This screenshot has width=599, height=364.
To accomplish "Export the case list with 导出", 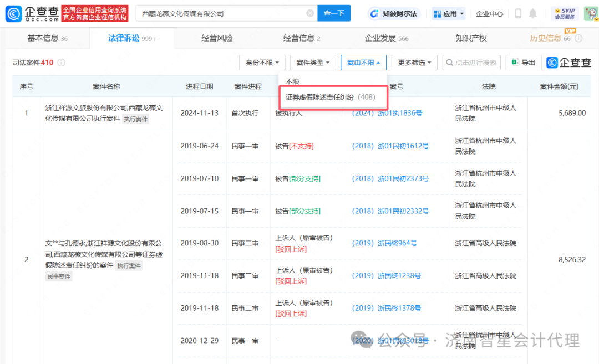I will (524, 63).
